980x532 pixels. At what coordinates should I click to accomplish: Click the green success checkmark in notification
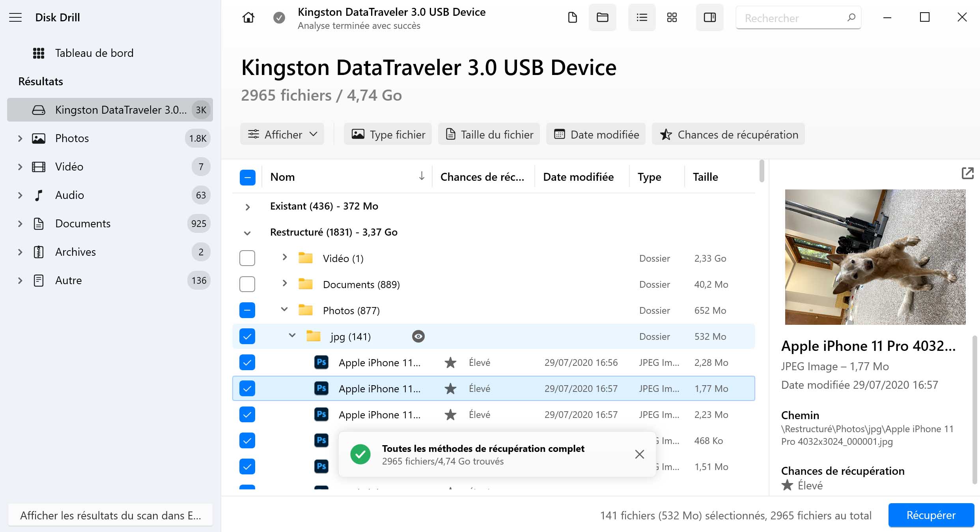click(360, 454)
